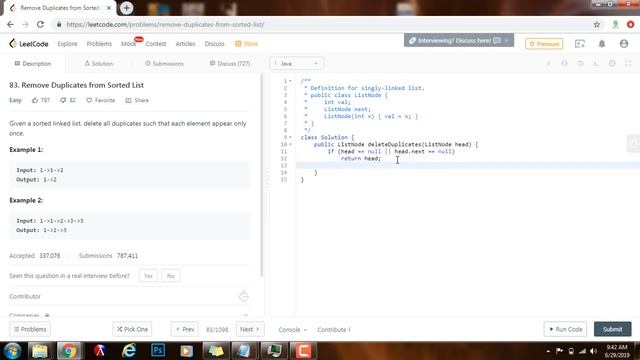Expand the Console dropdown
Image resolution: width=640 pixels, height=360 pixels.
click(292, 329)
